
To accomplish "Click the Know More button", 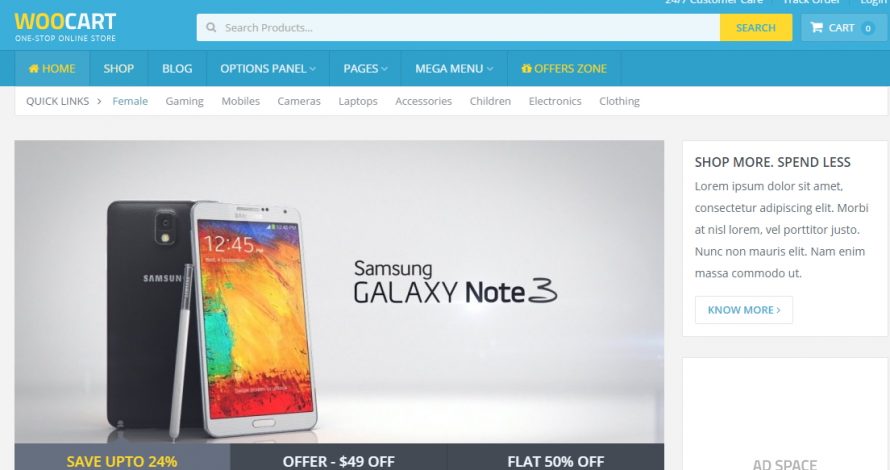I will click(x=744, y=310).
